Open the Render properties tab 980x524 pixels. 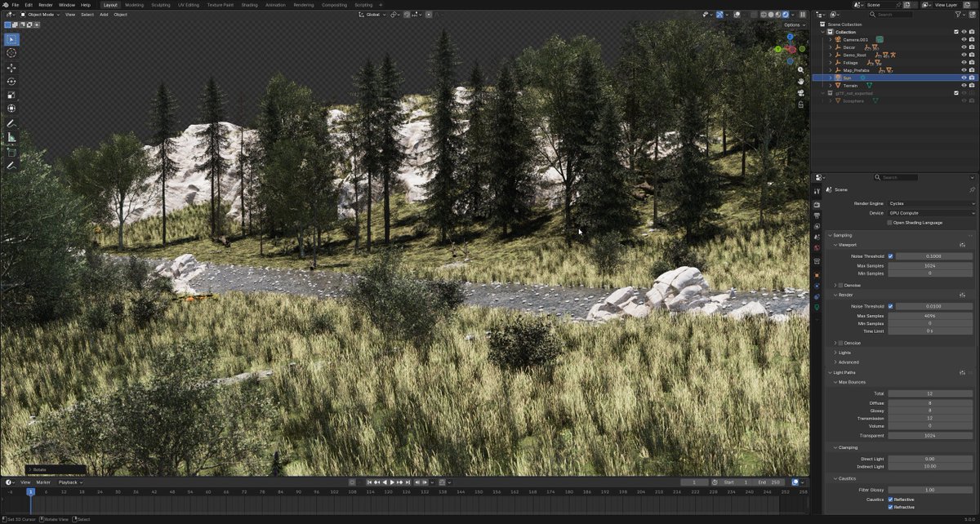pyautogui.click(x=817, y=205)
